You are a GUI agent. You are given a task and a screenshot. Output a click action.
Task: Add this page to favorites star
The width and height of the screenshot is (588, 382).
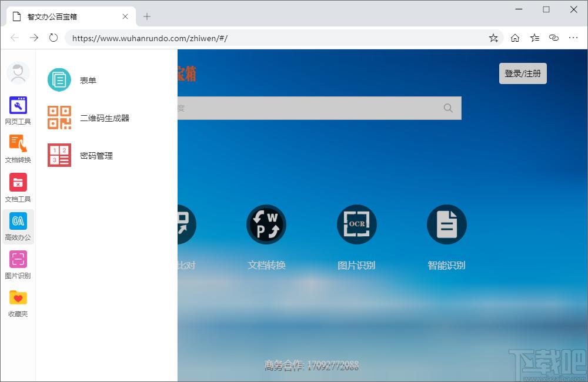[x=493, y=38]
